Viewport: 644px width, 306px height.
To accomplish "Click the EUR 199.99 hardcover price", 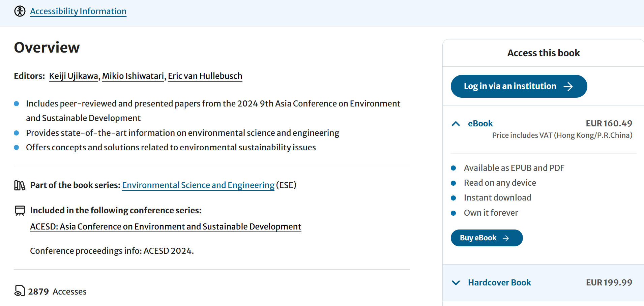I will pyautogui.click(x=609, y=283).
